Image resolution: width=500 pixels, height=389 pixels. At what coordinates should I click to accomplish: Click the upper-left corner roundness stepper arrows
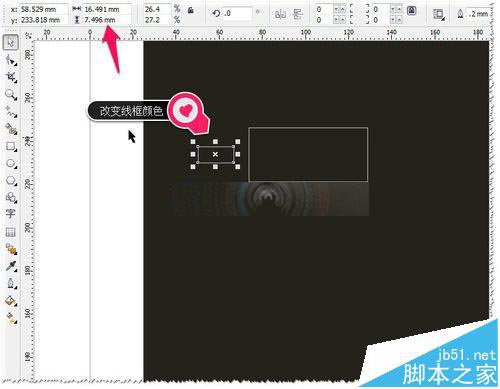340,9
